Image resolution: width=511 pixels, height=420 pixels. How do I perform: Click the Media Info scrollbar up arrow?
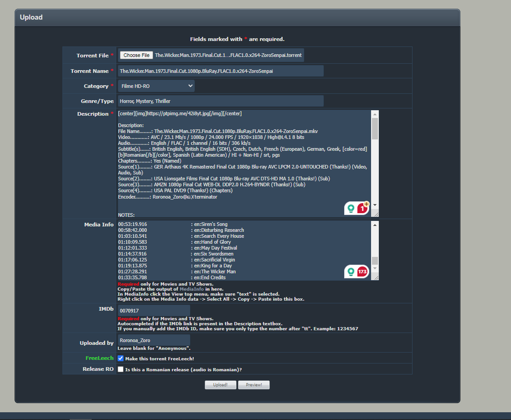(375, 225)
